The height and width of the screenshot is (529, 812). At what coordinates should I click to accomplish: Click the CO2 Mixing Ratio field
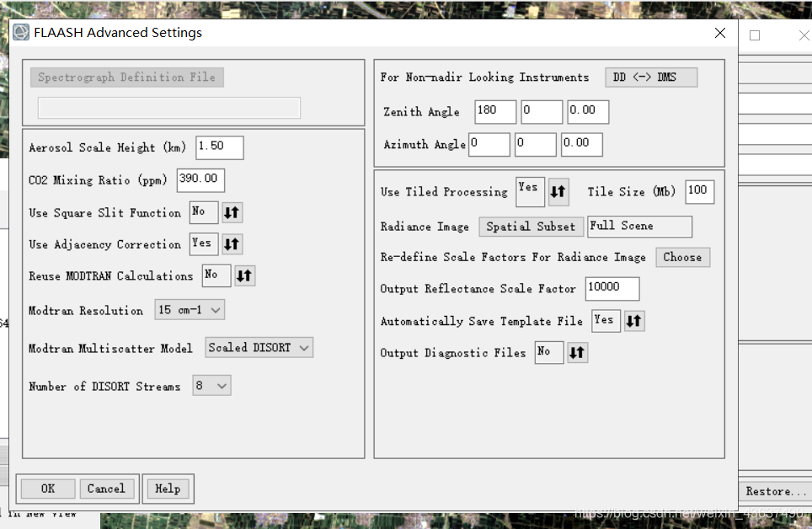[x=200, y=179]
